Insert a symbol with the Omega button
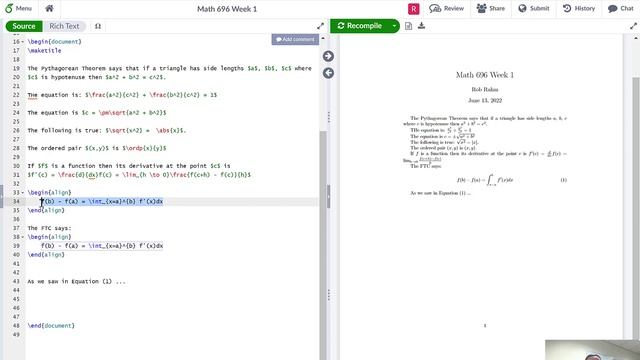 pos(98,26)
